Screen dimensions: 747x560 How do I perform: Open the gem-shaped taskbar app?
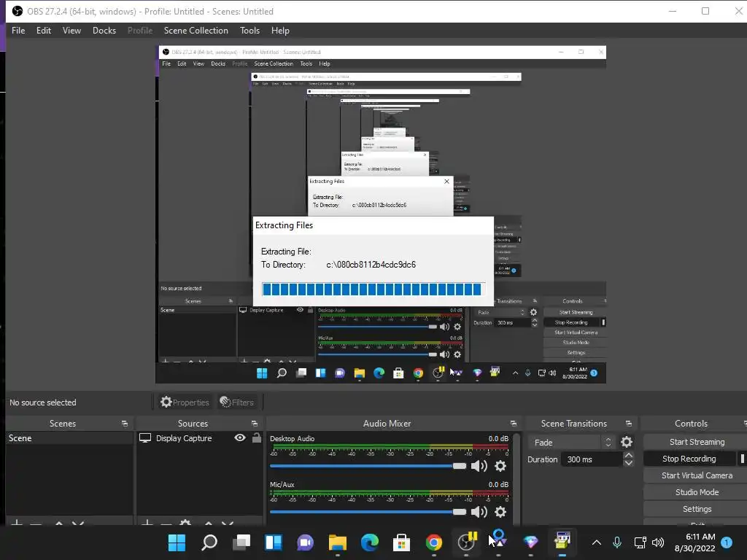coord(530,542)
